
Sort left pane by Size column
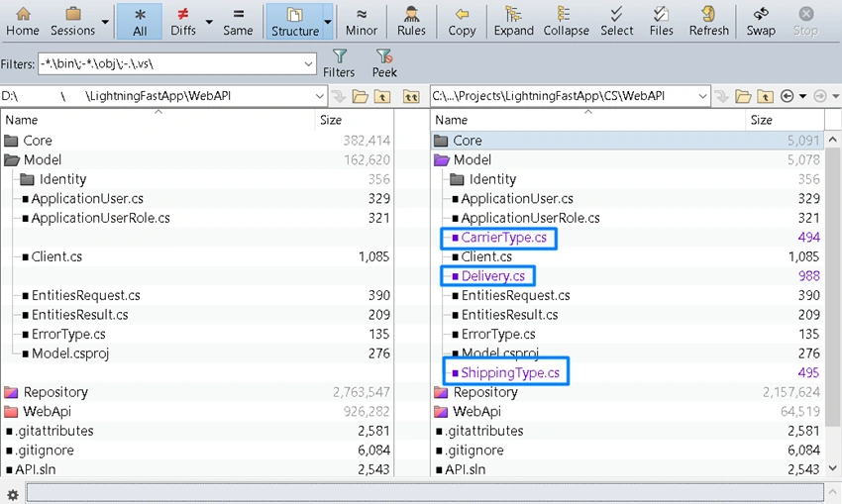(x=354, y=120)
